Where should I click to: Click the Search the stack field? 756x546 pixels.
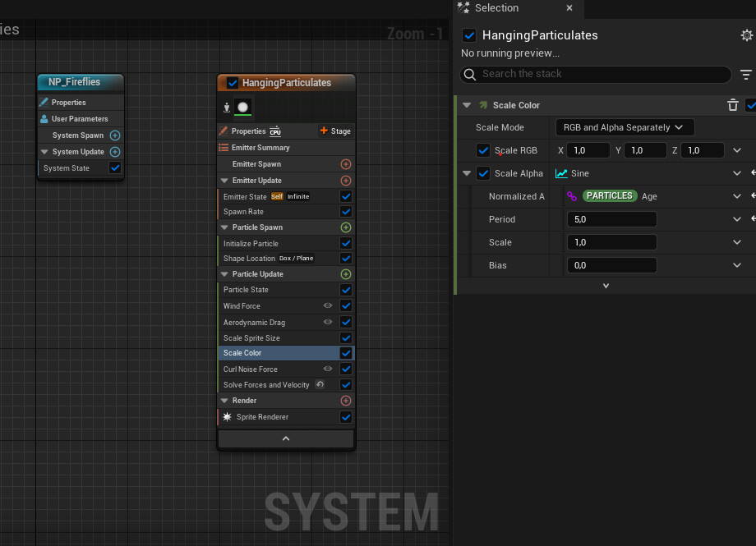tap(596, 74)
